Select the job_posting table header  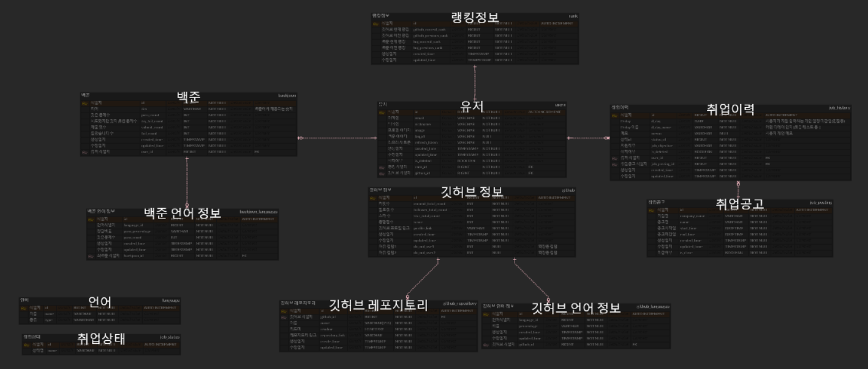pos(740,202)
